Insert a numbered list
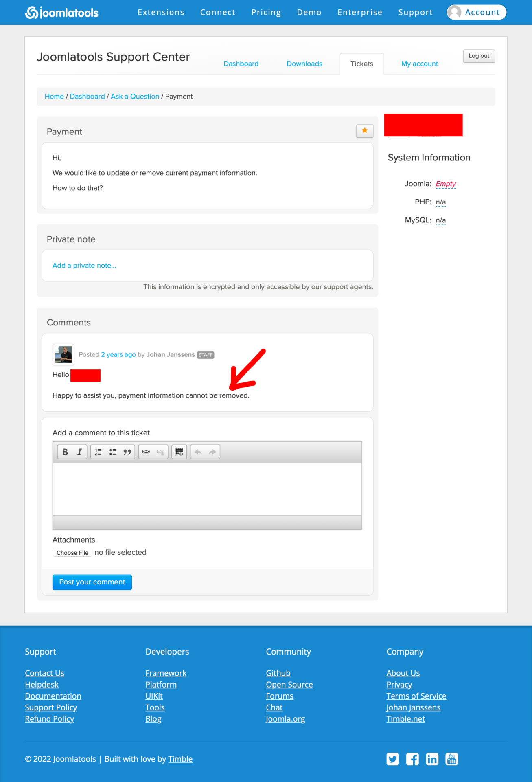This screenshot has width=532, height=782. [x=98, y=452]
